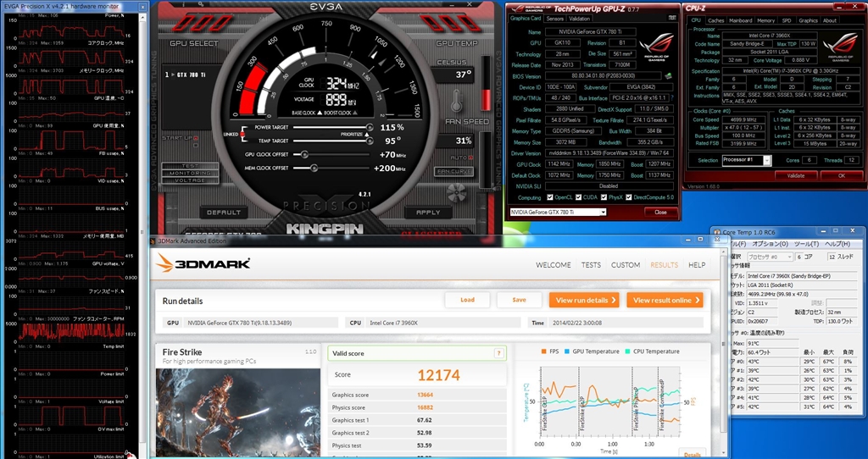Open Memory tab in CPU-Z
The image size is (868, 459).
[x=766, y=20]
